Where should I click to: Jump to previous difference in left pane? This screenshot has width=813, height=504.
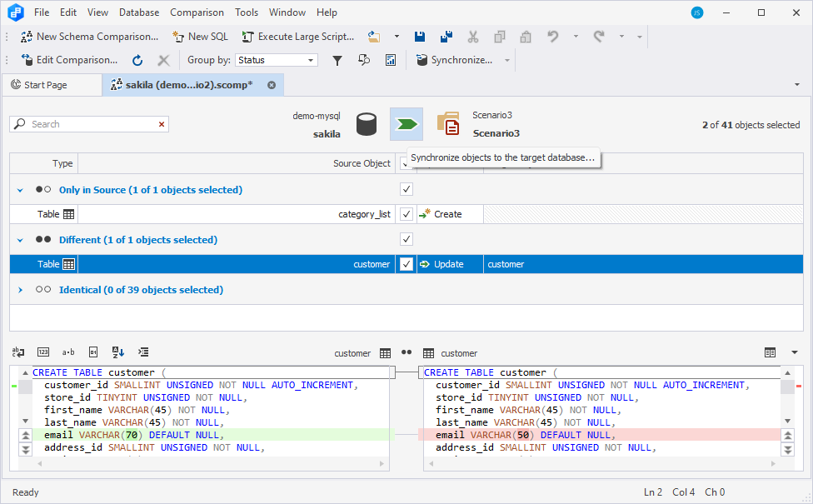(x=25, y=435)
